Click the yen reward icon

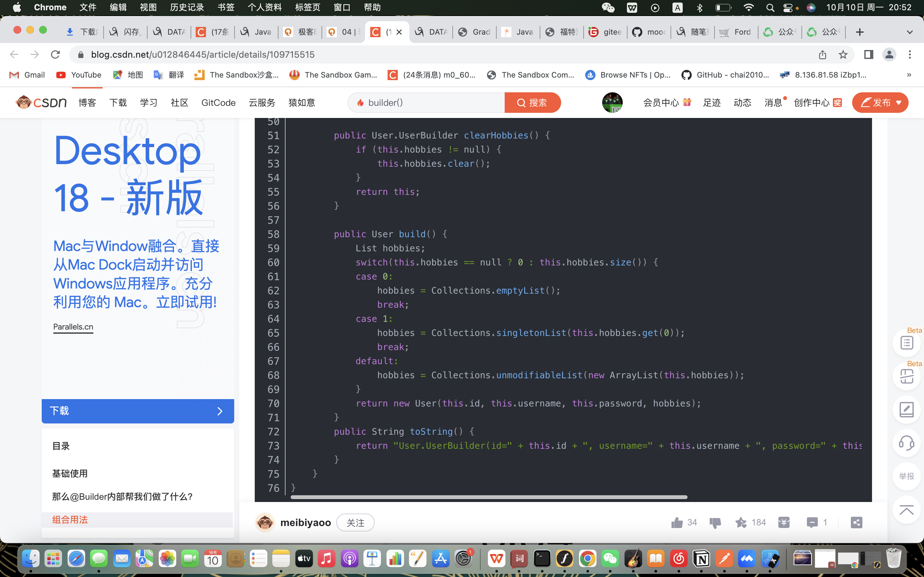pos(784,523)
